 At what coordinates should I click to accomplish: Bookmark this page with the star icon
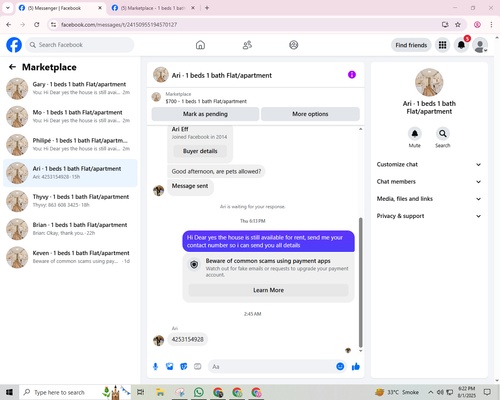[458, 25]
